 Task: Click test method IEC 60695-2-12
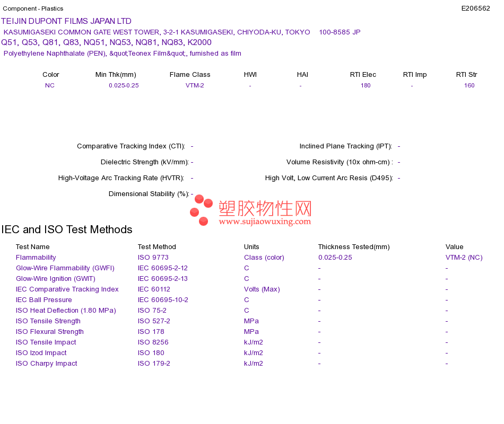(163, 268)
